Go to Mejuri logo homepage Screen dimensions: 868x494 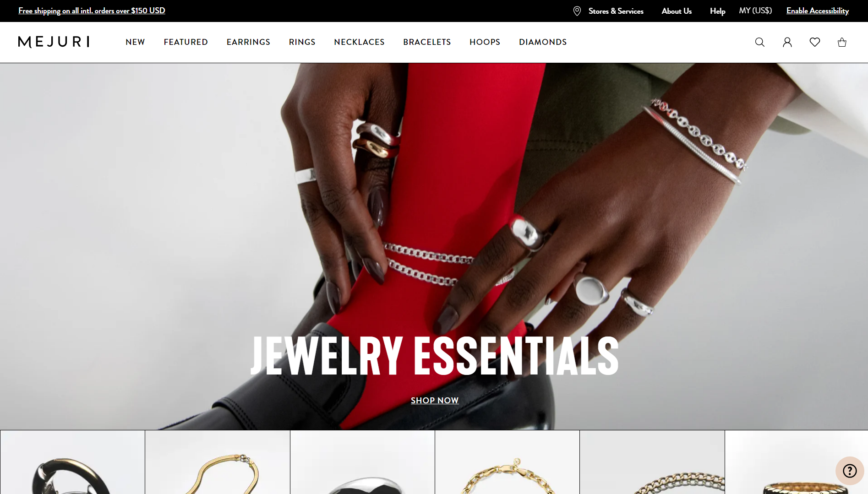[x=54, y=42]
